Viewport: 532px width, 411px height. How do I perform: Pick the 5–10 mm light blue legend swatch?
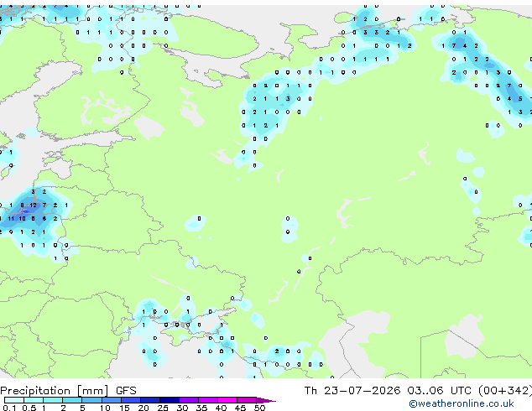(x=91, y=400)
